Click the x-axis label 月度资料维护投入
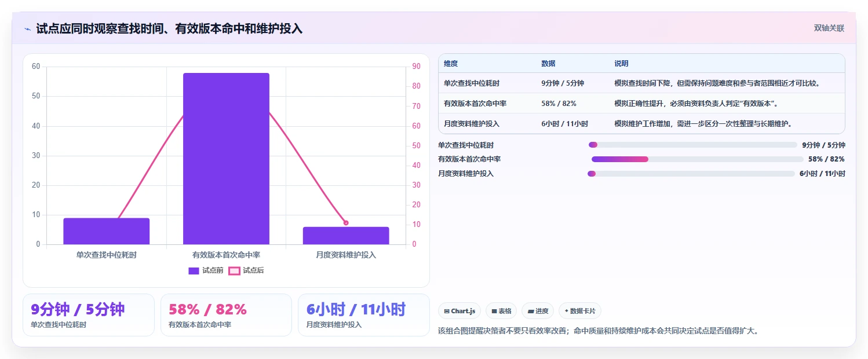Screen dimensions: 868x359 coord(346,255)
